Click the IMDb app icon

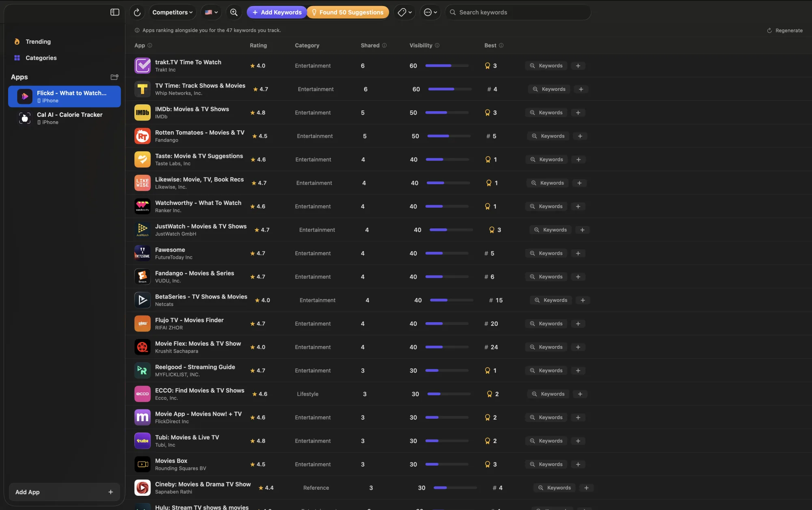click(143, 112)
